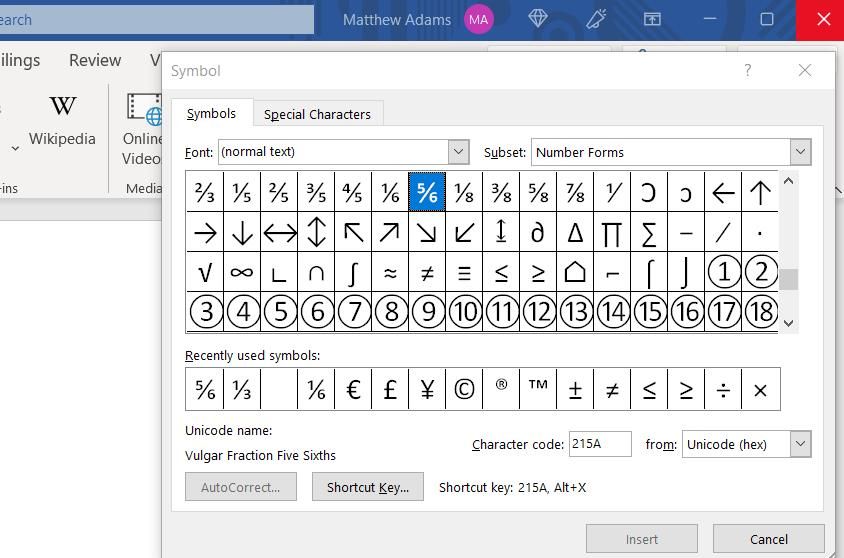This screenshot has height=558, width=844.
Task: Select the not equal symbol in grid
Action: [427, 272]
